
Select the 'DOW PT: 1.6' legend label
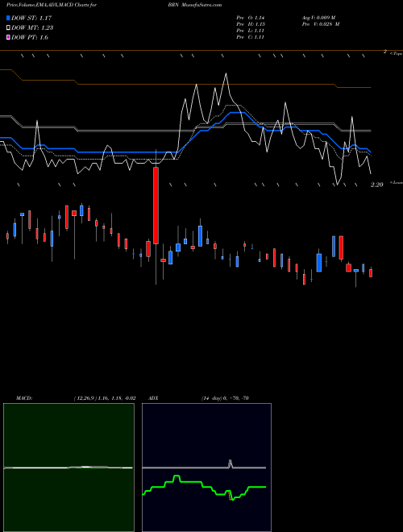click(x=30, y=38)
